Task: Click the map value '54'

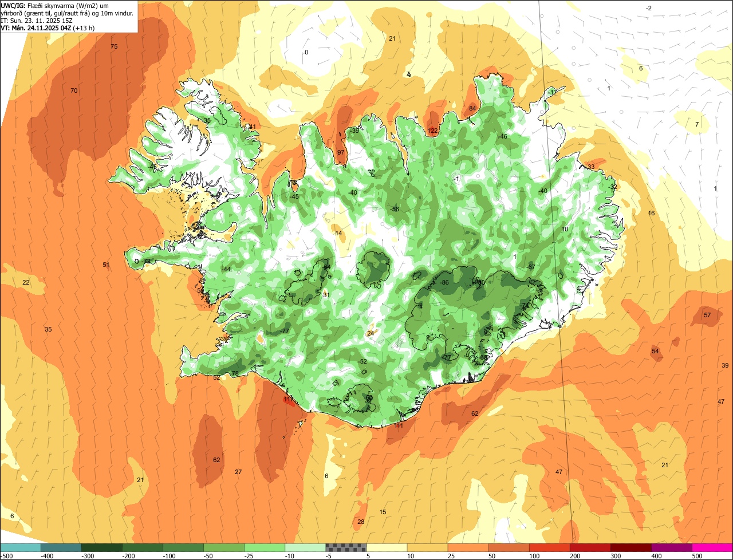Action: 655,351
